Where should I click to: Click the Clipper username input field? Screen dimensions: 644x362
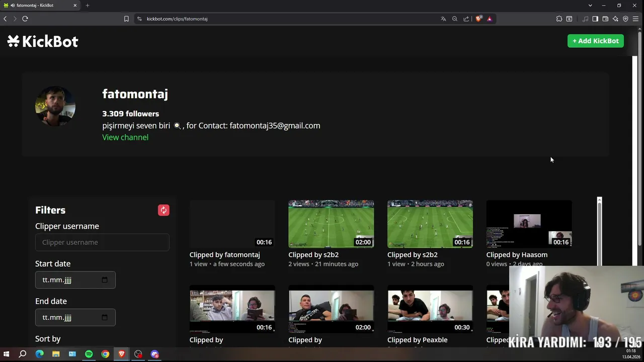(x=102, y=242)
